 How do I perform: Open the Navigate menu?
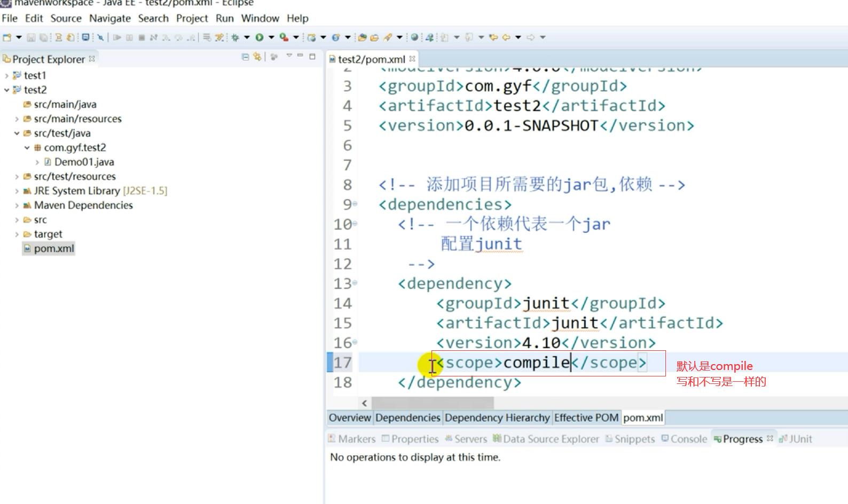(x=110, y=18)
